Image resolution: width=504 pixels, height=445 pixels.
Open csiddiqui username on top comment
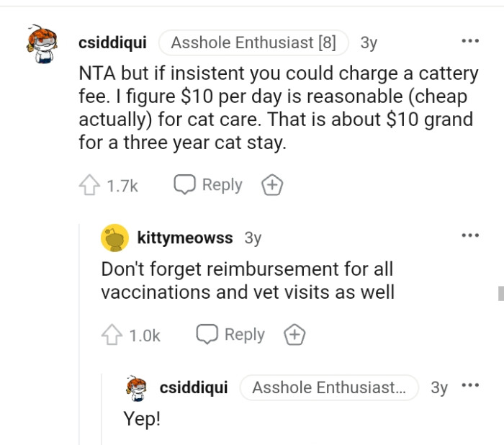(112, 42)
